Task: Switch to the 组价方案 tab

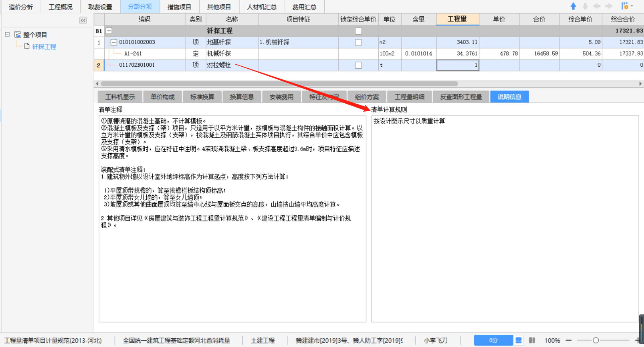Action: click(367, 97)
